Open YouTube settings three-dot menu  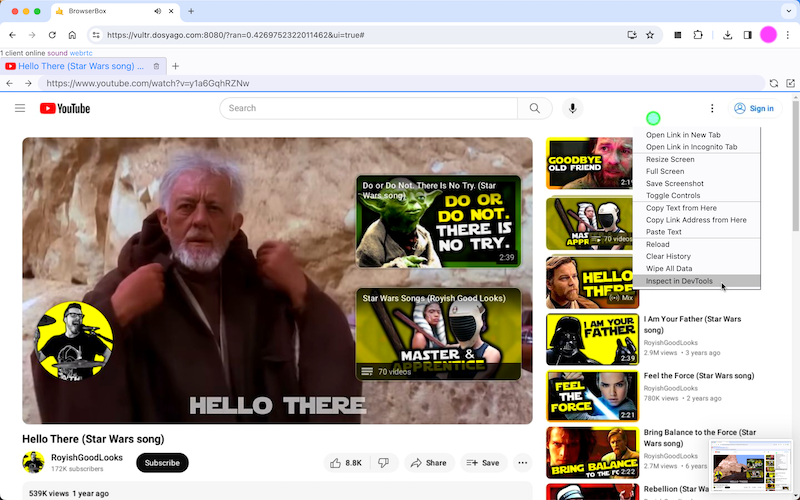tap(712, 108)
